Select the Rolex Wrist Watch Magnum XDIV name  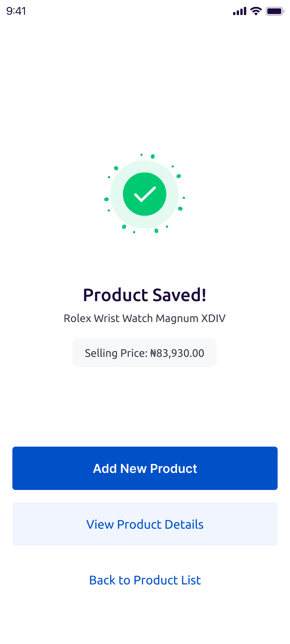tap(145, 318)
